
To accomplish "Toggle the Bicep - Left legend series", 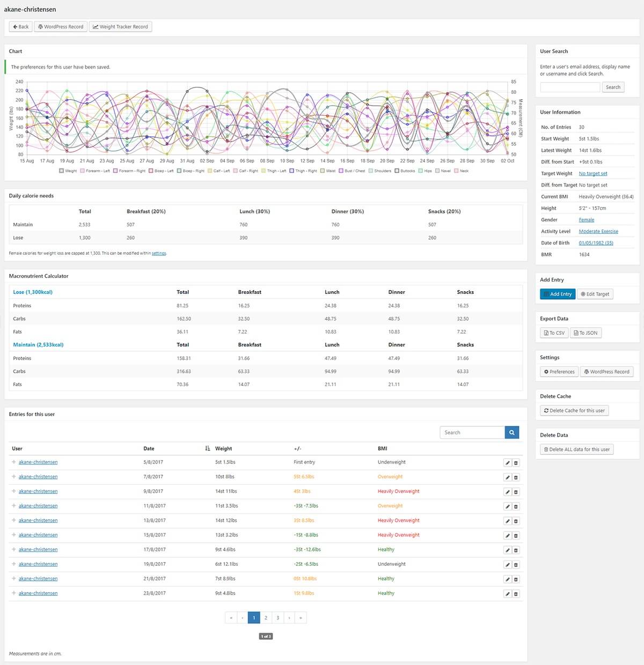I will click(x=162, y=171).
